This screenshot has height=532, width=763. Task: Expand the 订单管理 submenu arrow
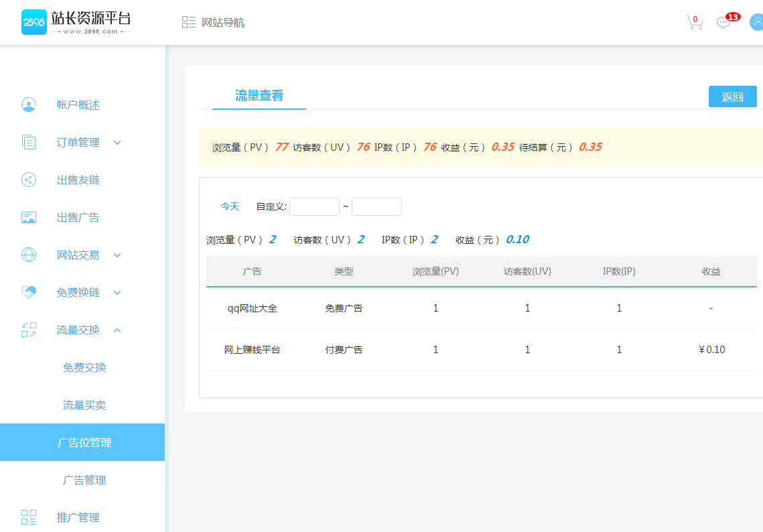click(x=117, y=143)
